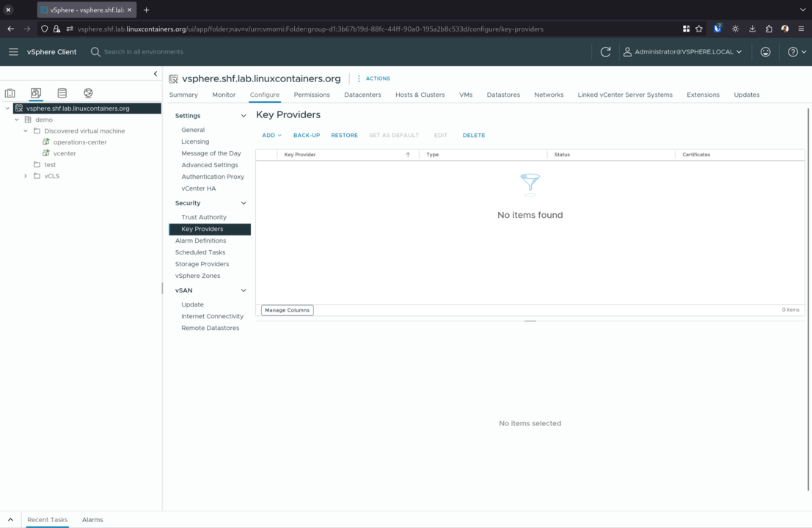This screenshot has height=528, width=812.
Task: Select the test folder in tree
Action: tap(50, 164)
